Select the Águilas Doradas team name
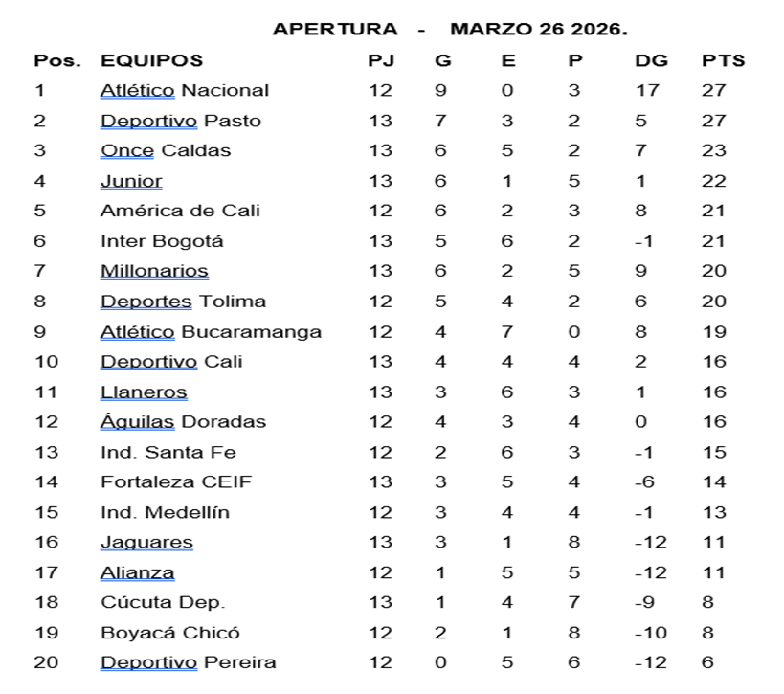 183,422
